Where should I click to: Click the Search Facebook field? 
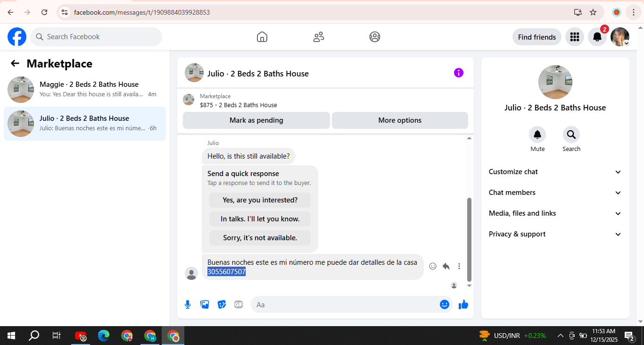[x=96, y=37]
